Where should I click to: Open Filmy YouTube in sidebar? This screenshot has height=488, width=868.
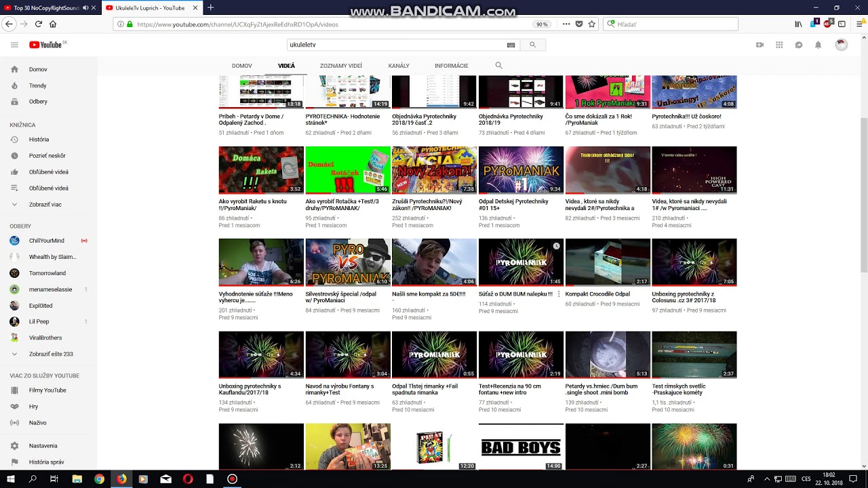click(x=48, y=390)
